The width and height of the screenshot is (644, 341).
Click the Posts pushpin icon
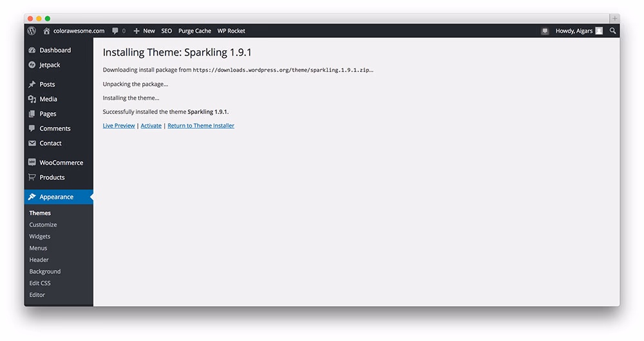(32, 84)
